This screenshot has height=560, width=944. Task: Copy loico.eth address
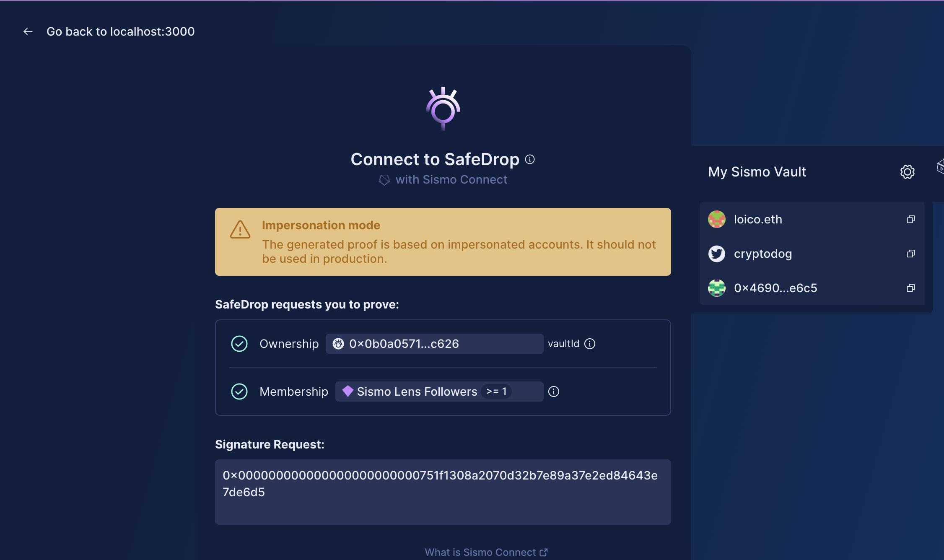point(910,219)
